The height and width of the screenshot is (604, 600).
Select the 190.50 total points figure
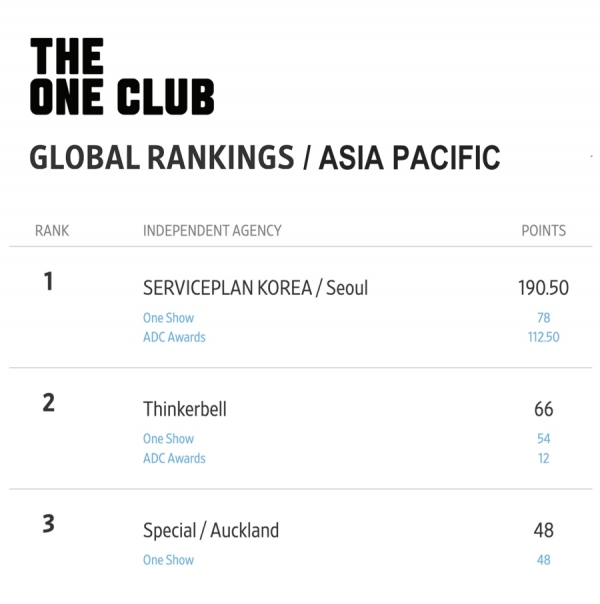(543, 288)
